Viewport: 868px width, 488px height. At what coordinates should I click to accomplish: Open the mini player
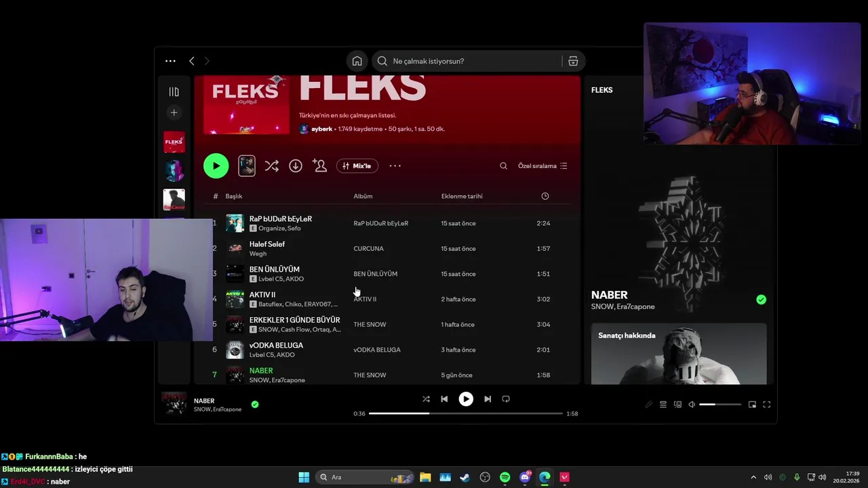click(752, 405)
